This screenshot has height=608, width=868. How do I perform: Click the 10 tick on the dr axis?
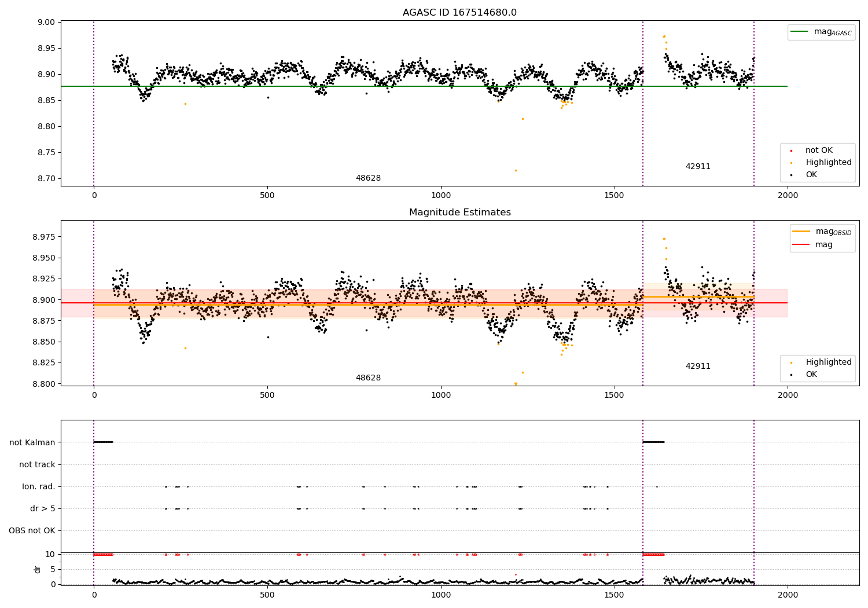[x=51, y=554]
